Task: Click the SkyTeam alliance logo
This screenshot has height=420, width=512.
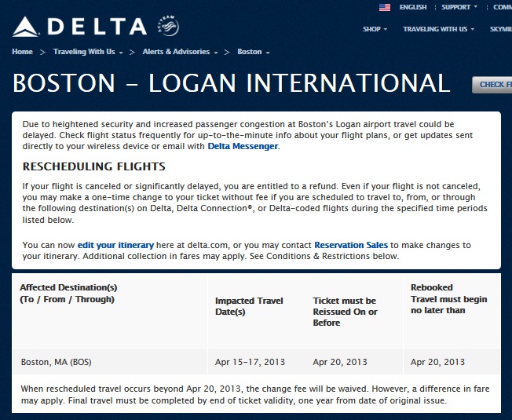Action: click(x=167, y=26)
